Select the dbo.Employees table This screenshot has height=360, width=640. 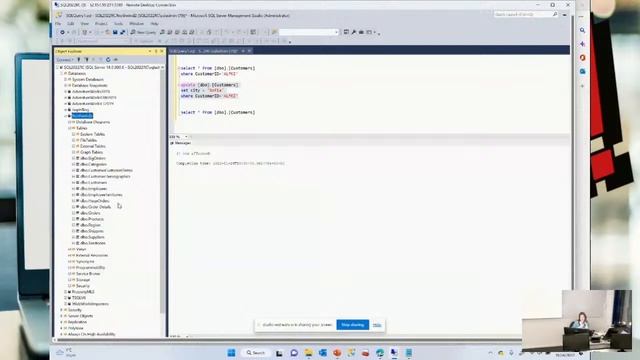click(x=93, y=189)
